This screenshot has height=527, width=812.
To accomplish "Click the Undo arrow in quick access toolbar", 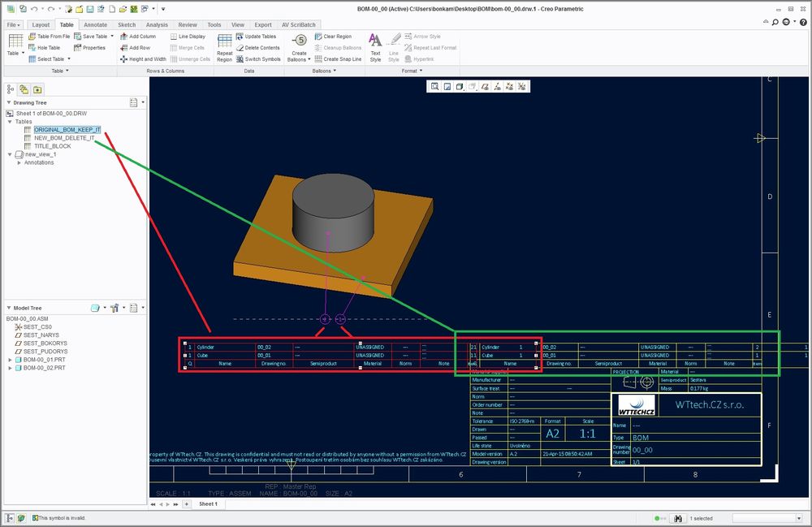I will coord(34,9).
